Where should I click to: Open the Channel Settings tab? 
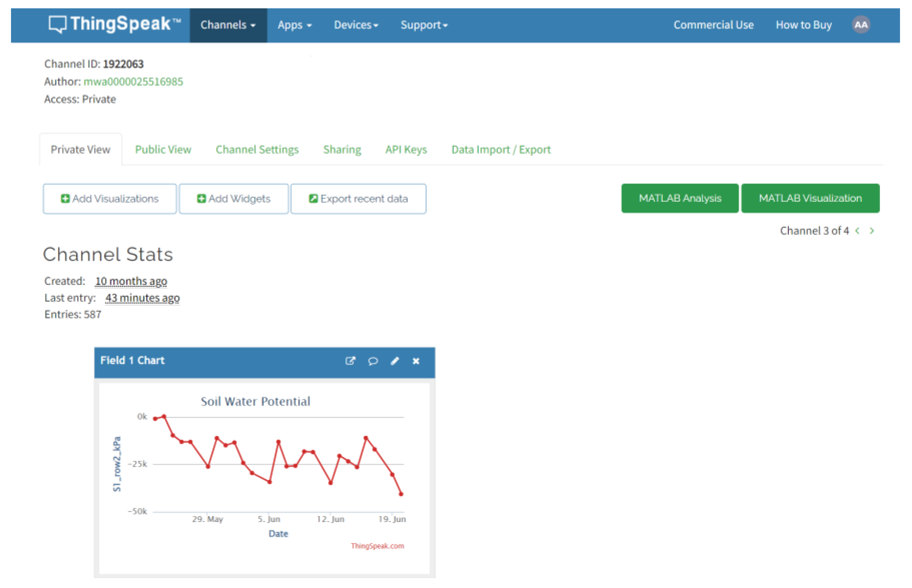click(x=257, y=149)
